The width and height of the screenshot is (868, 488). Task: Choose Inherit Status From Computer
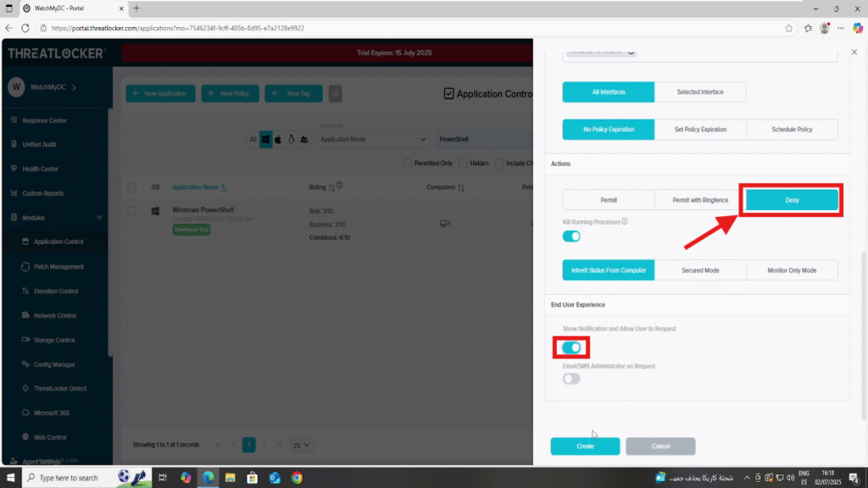pyautogui.click(x=609, y=270)
